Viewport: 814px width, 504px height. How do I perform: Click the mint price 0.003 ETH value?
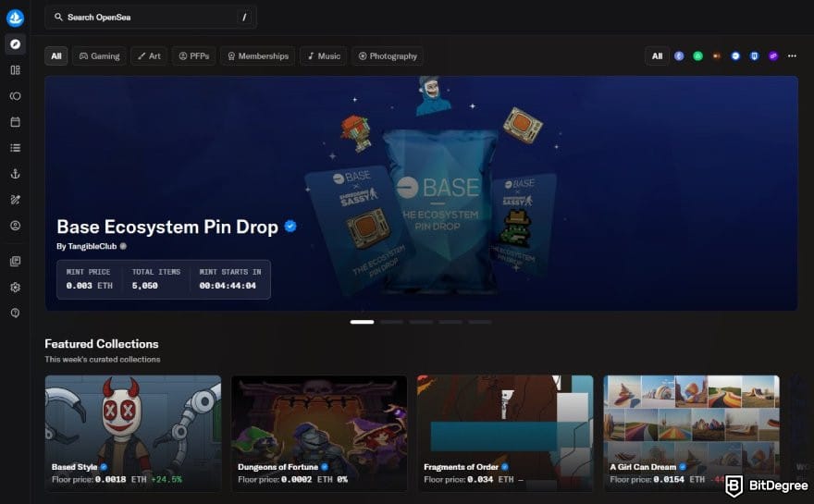90,286
